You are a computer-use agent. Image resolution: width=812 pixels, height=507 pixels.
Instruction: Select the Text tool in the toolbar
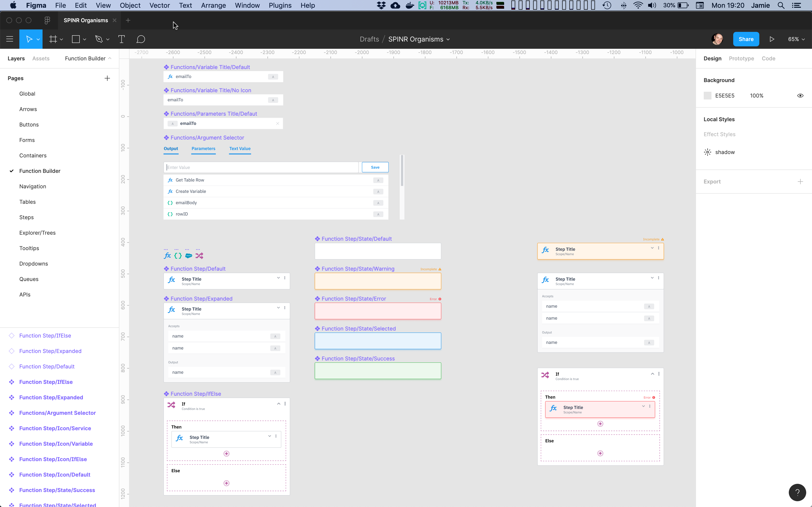122,39
